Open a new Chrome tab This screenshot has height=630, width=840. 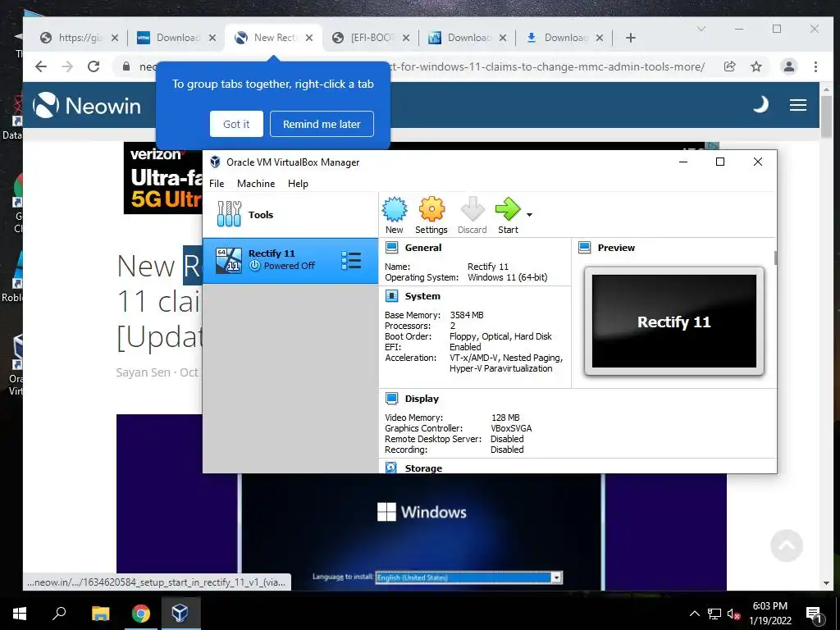click(631, 38)
